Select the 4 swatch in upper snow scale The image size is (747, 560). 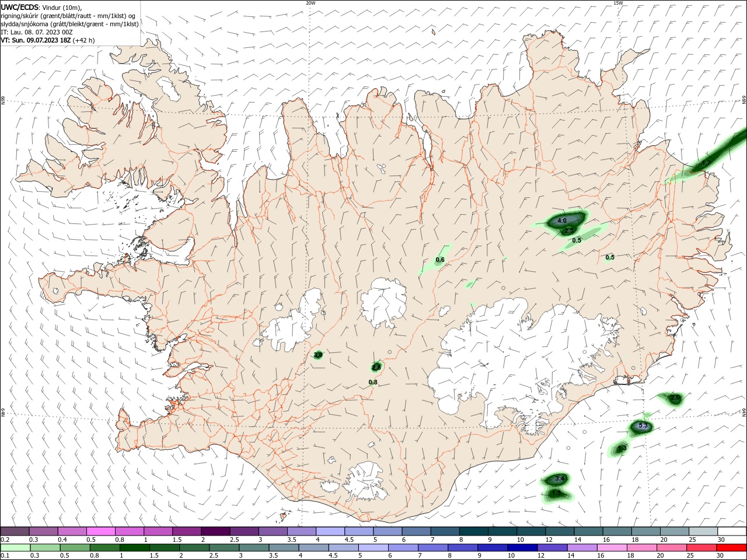point(330,531)
